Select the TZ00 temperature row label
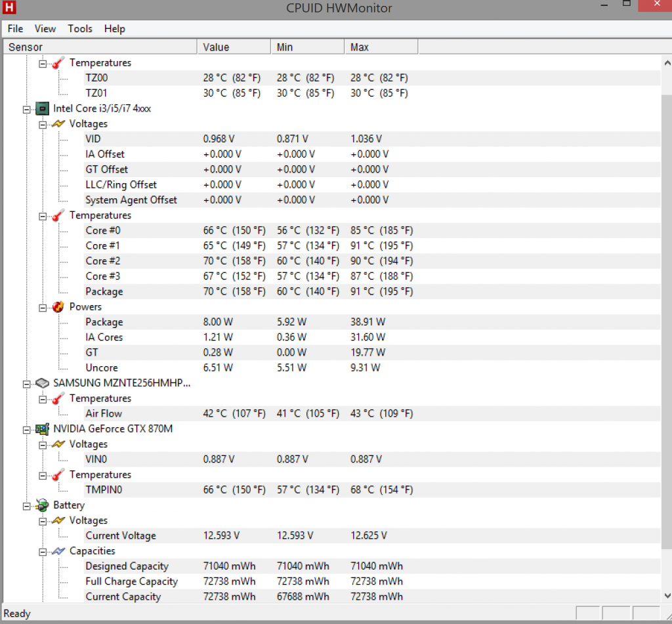Screen dimensions: 672x624 (x=96, y=78)
